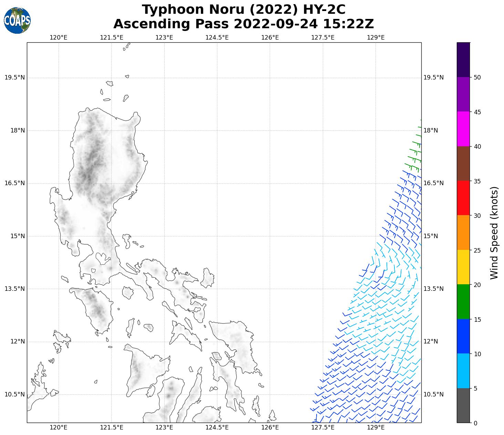Choose the cyan 5-10 knots color band
Screen dimensions: 504x435
click(x=463, y=371)
